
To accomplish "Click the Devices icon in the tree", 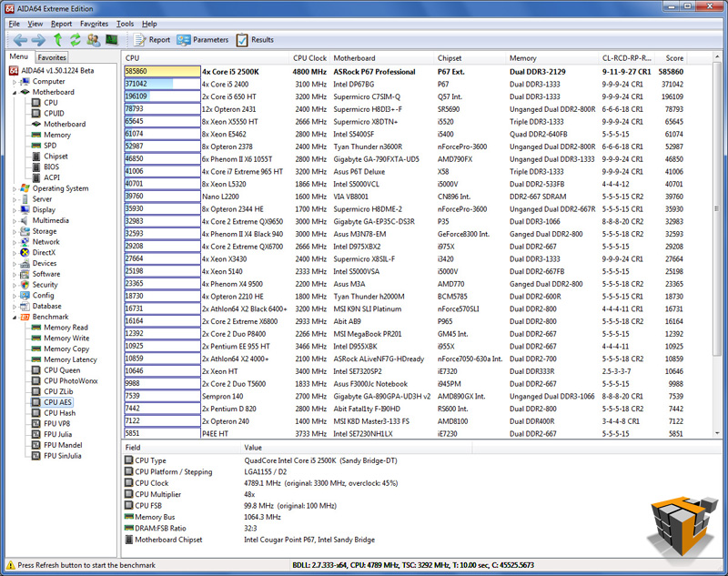I will (25, 263).
